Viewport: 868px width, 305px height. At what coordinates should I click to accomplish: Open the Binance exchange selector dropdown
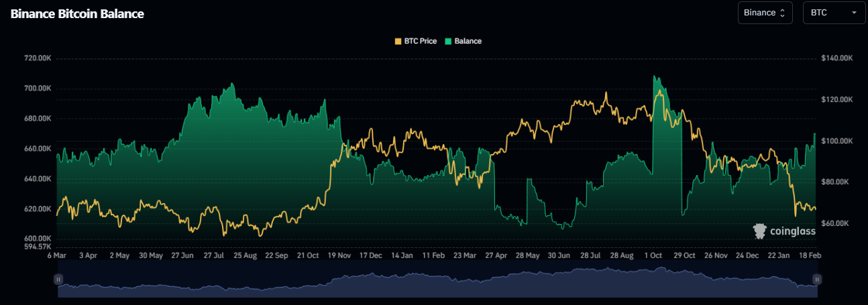(765, 13)
